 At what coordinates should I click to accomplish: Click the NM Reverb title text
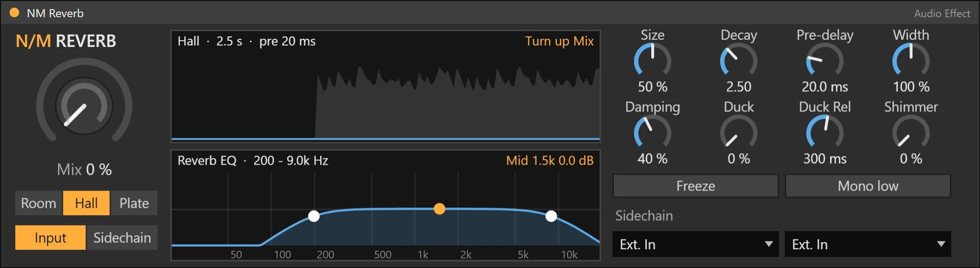pyautogui.click(x=55, y=13)
